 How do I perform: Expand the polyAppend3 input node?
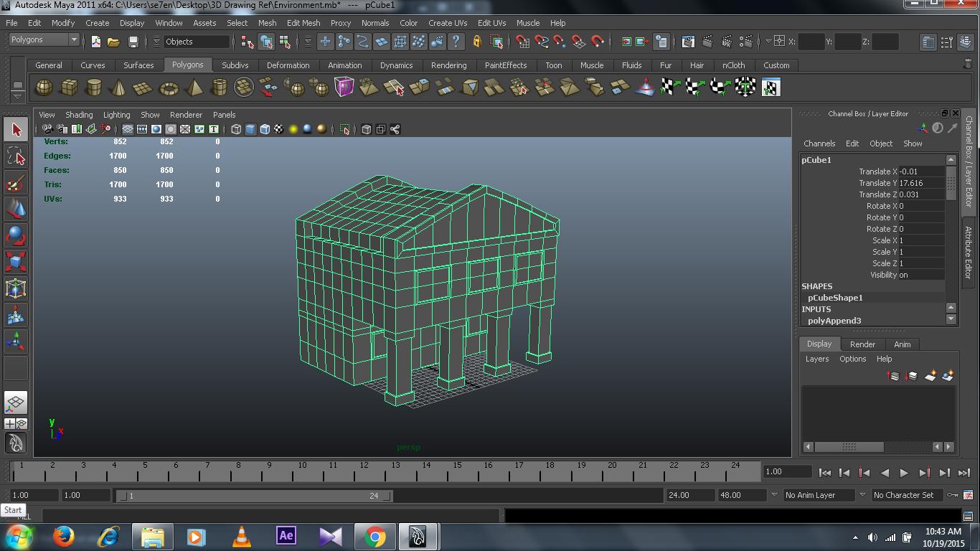tap(834, 321)
